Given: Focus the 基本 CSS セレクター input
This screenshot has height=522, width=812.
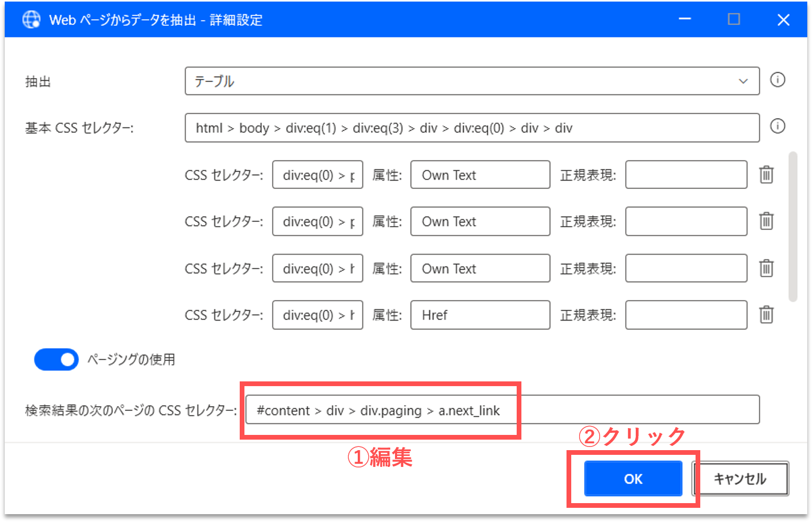Looking at the screenshot, I should click(472, 128).
